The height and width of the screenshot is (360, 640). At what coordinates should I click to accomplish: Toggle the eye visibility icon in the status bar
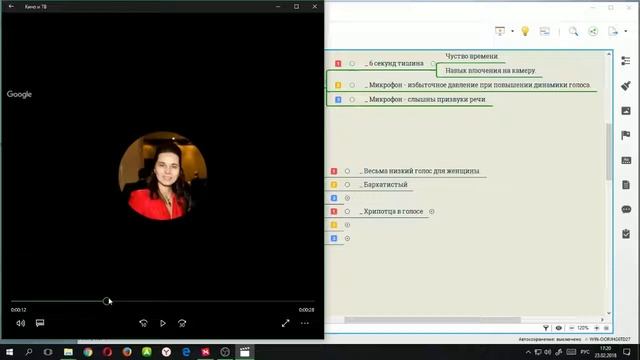click(x=558, y=328)
